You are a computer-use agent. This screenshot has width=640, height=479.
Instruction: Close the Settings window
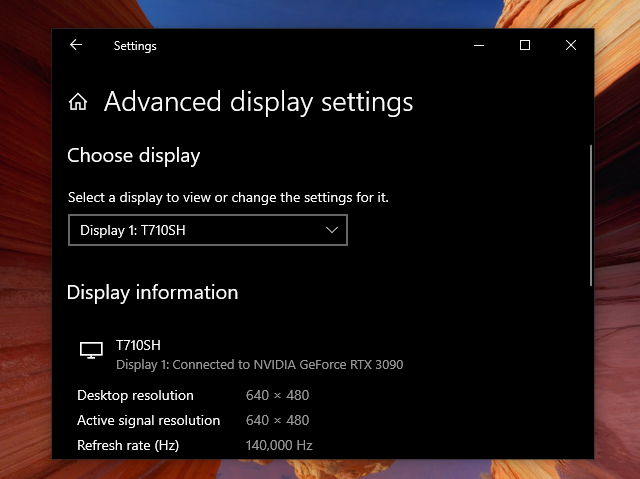[571, 45]
